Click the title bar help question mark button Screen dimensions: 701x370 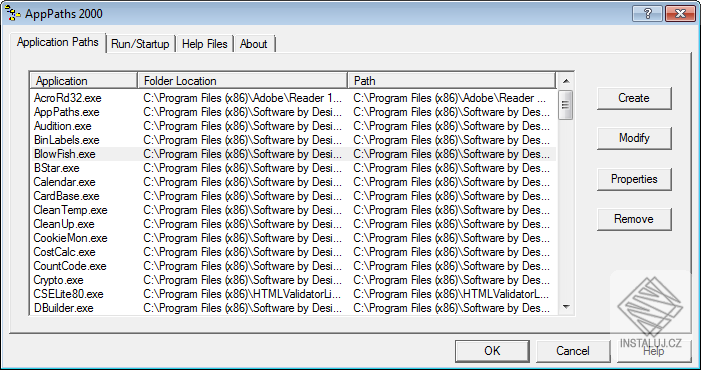(x=647, y=14)
